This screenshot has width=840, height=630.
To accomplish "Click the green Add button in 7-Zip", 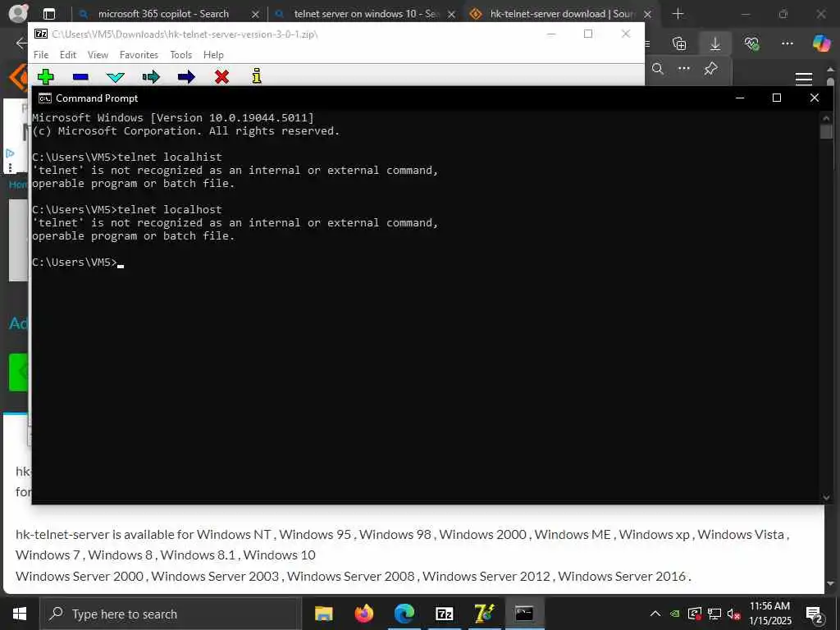I will tap(46, 76).
